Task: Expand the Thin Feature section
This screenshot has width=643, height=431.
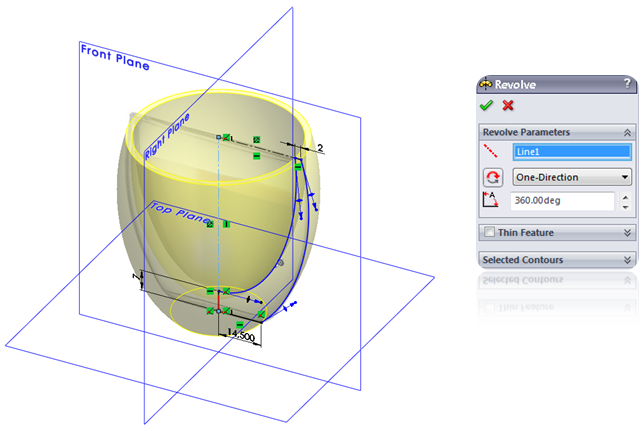Action: point(627,233)
